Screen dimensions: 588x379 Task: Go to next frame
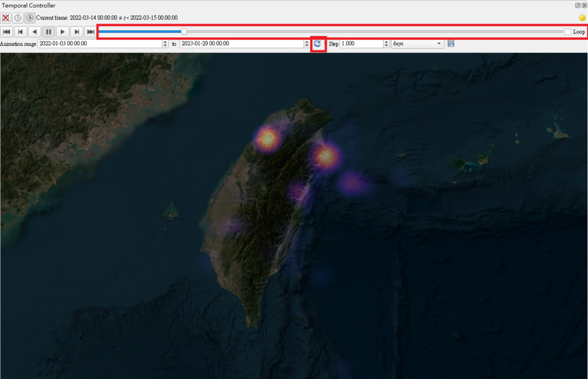click(76, 32)
